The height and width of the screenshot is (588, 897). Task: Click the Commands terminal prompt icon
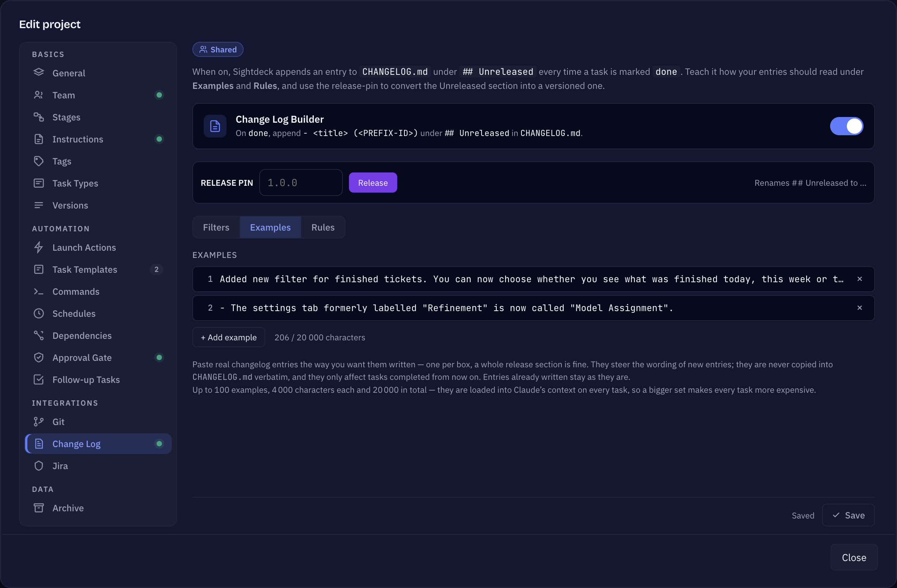39,291
